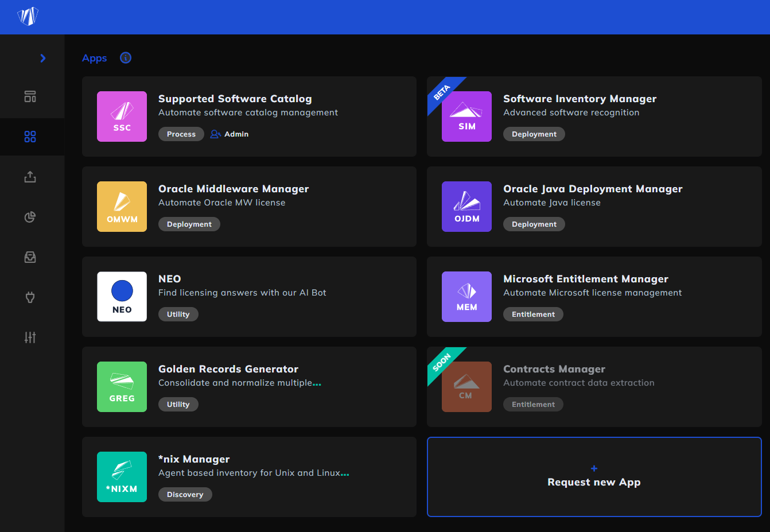Click 'Automate software catalog management' description
The width and height of the screenshot is (770, 532).
248,112
